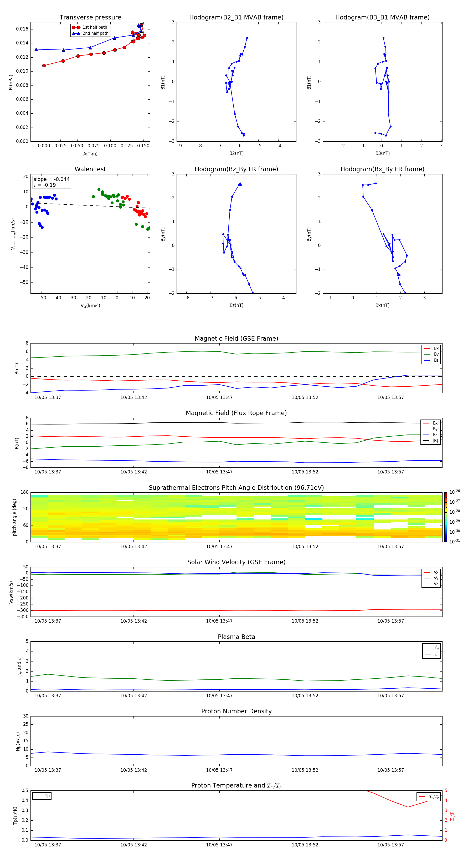Click the 'Magnetic Field (GSE Frame)' title
The image size is (473, 868).
point(236,339)
